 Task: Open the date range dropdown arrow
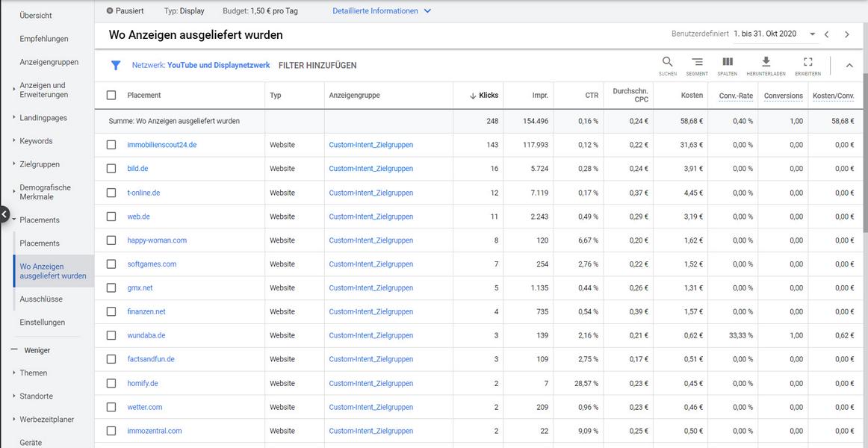(x=812, y=34)
